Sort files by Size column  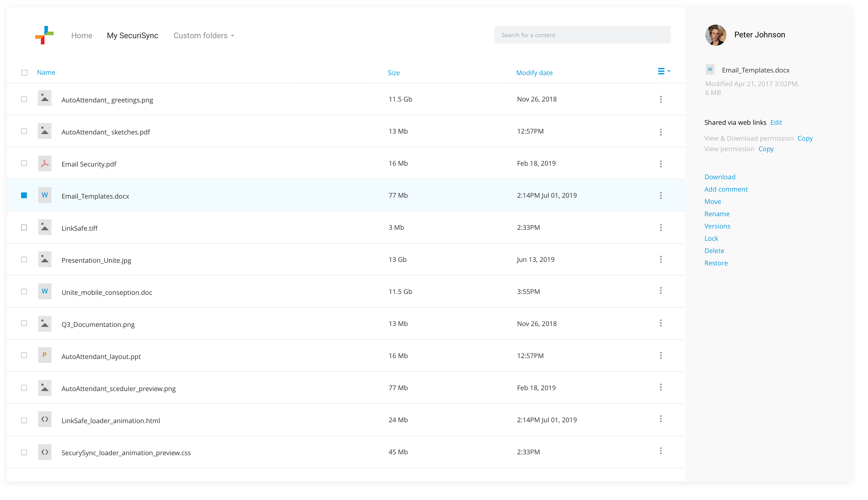[x=394, y=73]
